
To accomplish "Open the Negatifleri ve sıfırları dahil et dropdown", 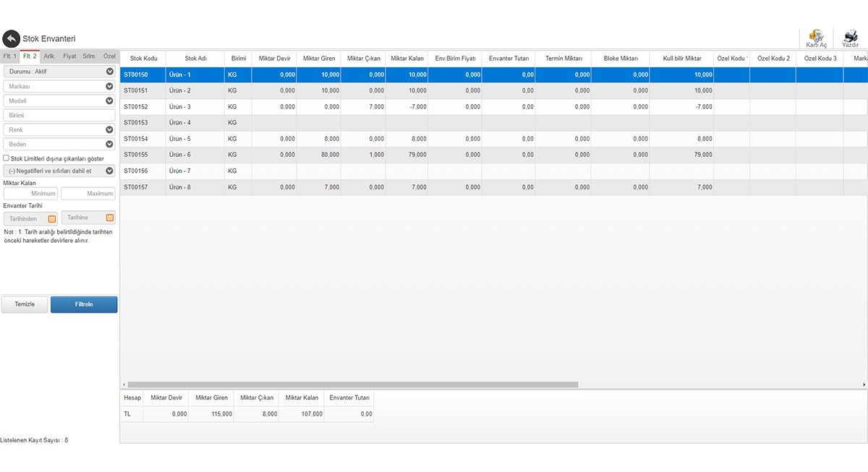I will click(109, 171).
